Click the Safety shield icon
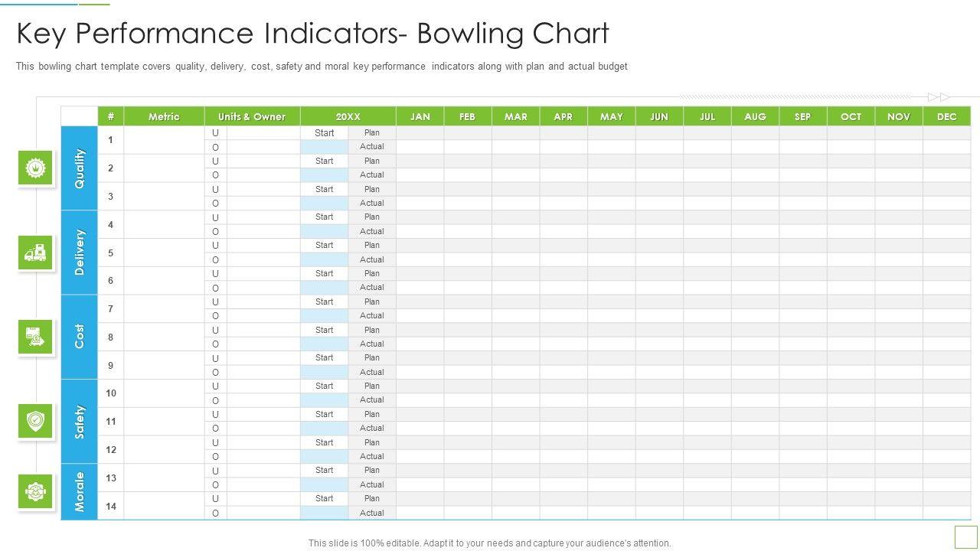 tap(36, 421)
